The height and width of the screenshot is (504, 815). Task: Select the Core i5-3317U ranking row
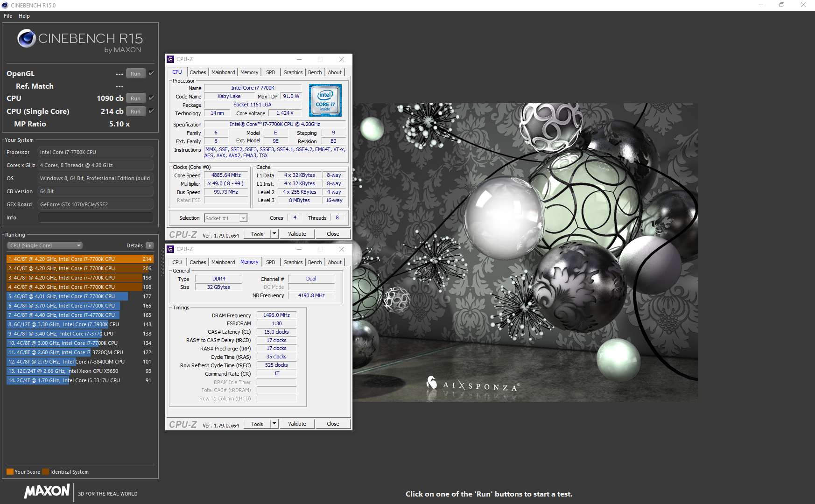(80, 380)
